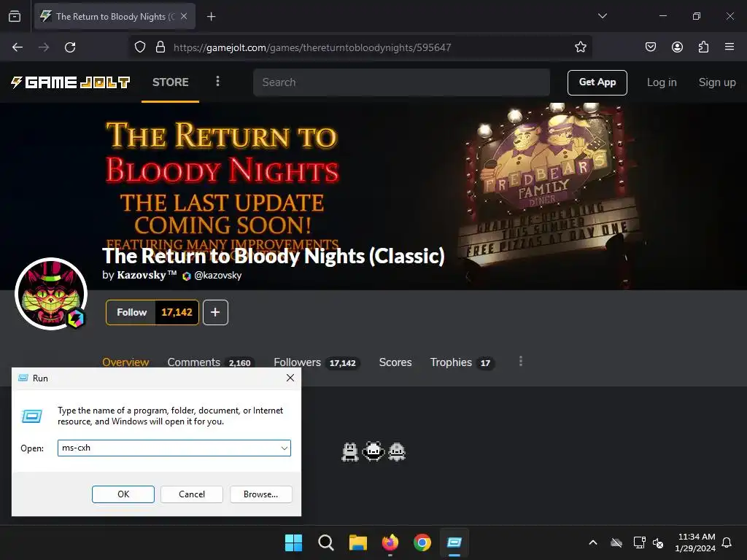Open the Firefox hamburger menu
747x560 pixels.
(729, 47)
